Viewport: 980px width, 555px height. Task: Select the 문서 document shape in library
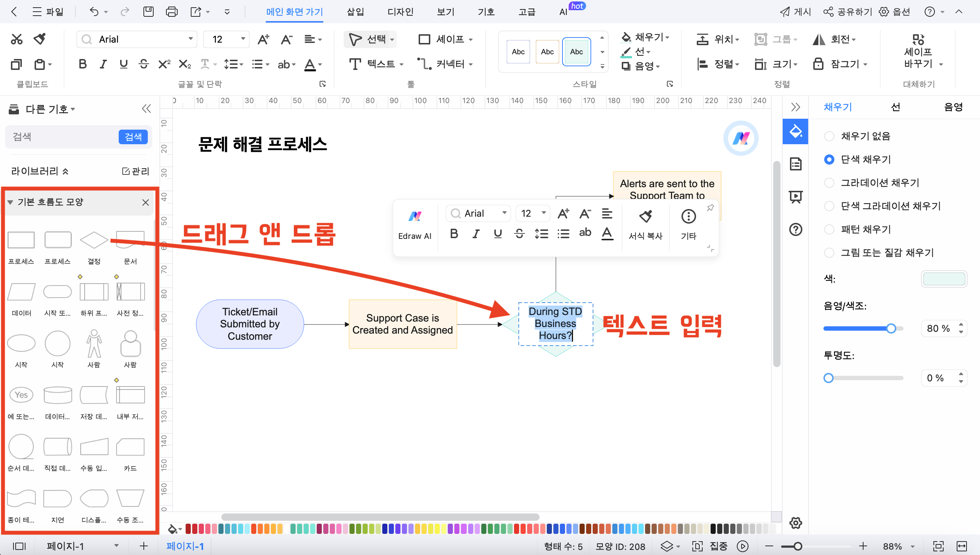point(130,240)
